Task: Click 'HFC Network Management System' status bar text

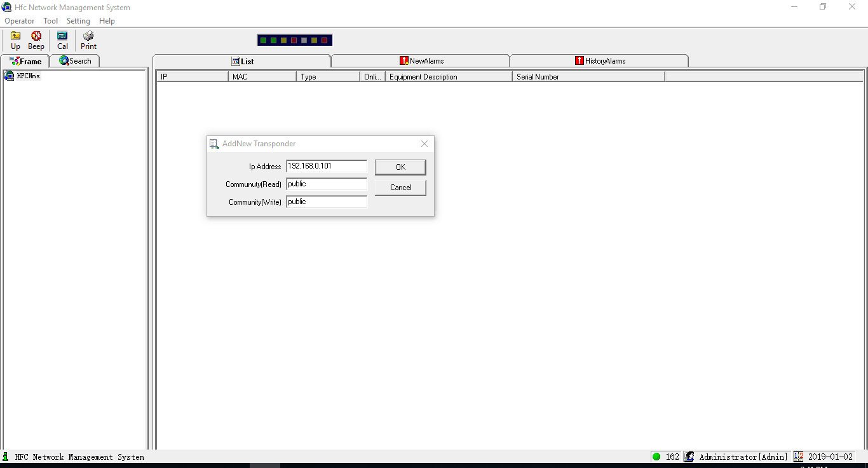Action: [79, 457]
